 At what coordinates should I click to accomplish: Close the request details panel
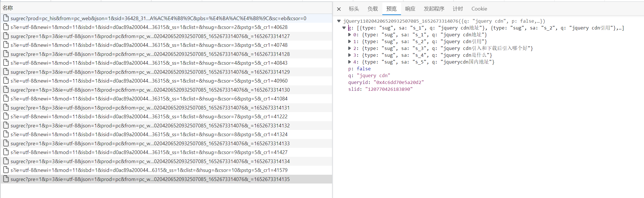pyautogui.click(x=339, y=9)
